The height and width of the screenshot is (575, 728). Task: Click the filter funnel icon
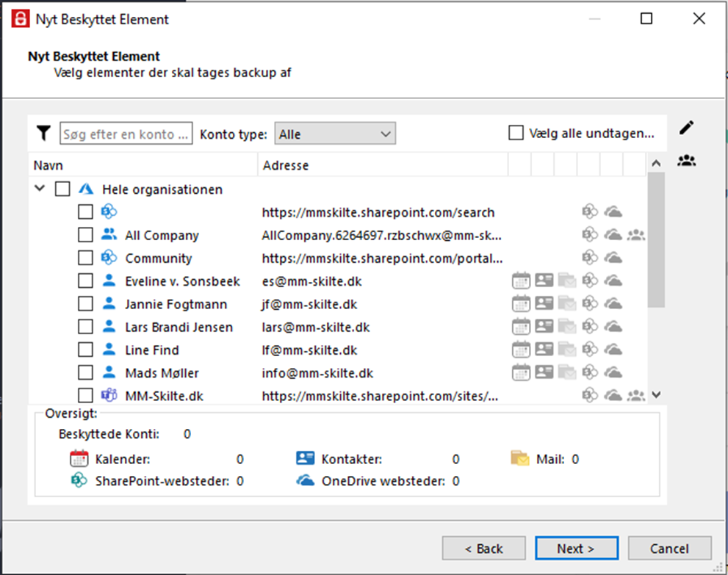point(43,133)
